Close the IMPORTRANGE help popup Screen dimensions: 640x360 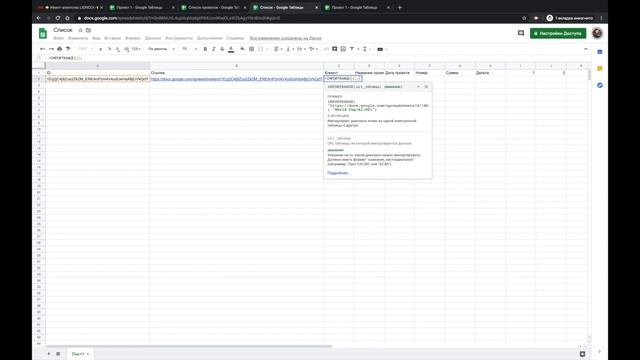coord(426,87)
